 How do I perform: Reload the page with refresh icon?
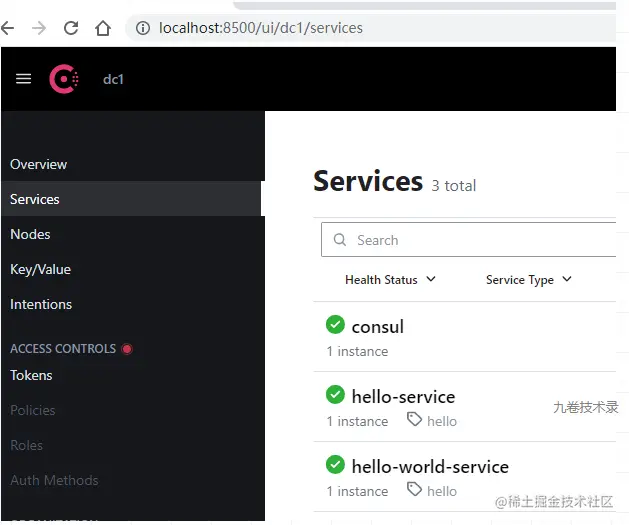pyautogui.click(x=71, y=28)
